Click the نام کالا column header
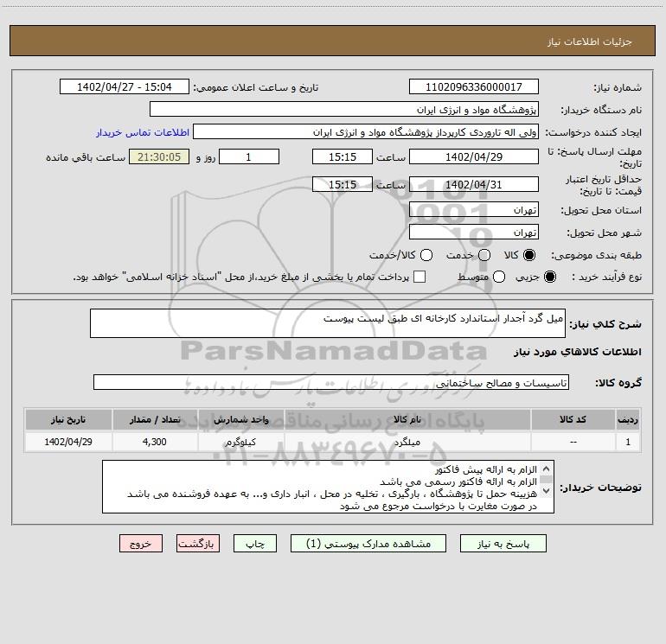The image size is (666, 644). tap(407, 419)
